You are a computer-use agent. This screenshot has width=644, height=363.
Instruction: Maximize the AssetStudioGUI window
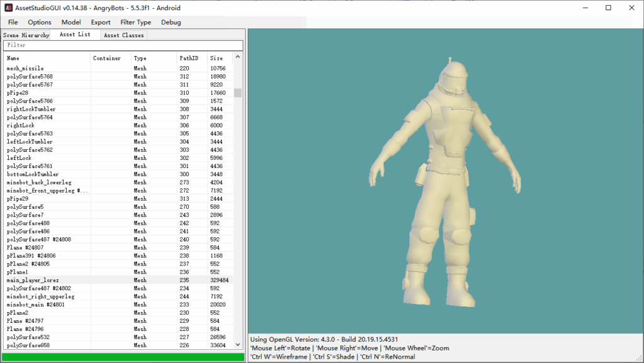click(608, 8)
